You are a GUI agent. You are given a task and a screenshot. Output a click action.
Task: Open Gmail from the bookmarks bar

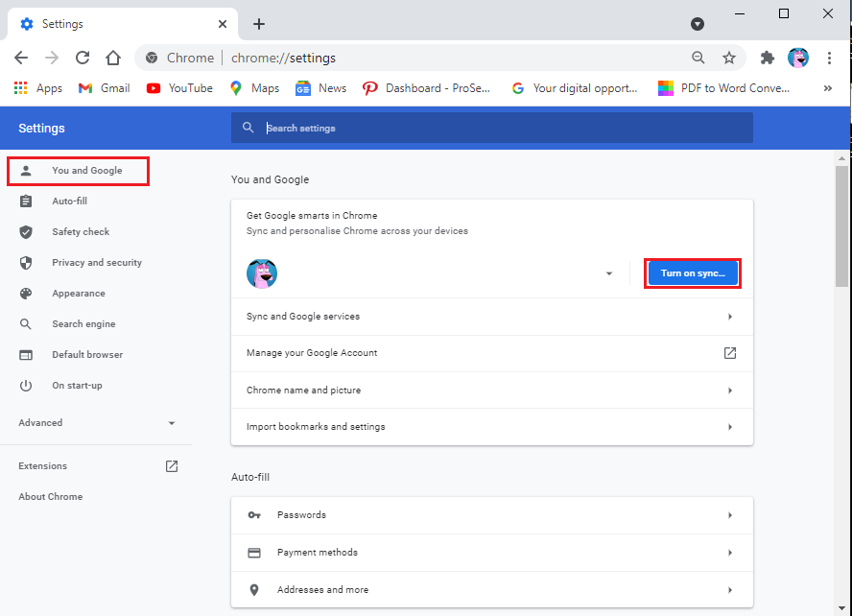[x=103, y=87]
